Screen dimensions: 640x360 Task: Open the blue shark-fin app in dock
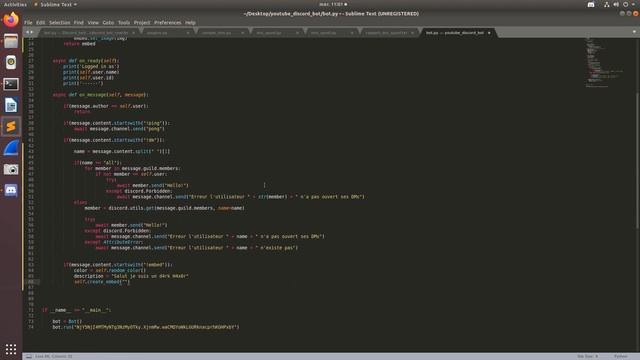coord(11,148)
